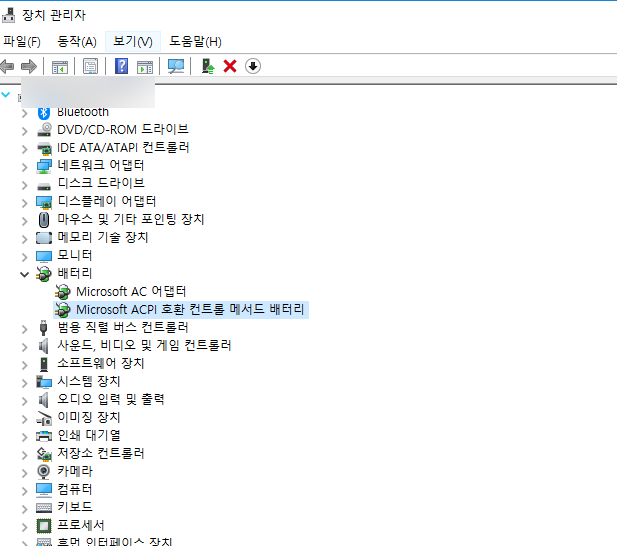The image size is (617, 546).
Task: Toggle the action pane toolbar icon
Action: click(x=145, y=67)
